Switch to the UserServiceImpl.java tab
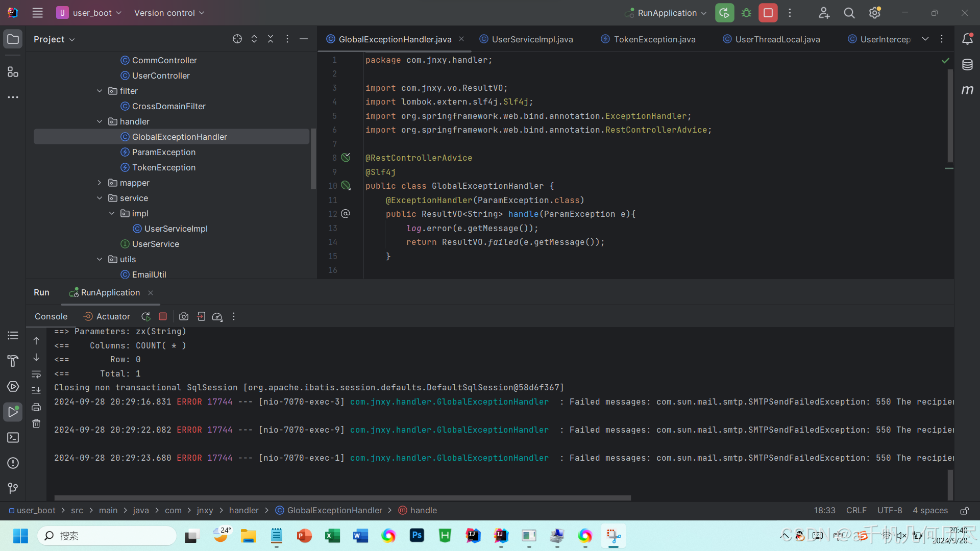 coord(531,39)
